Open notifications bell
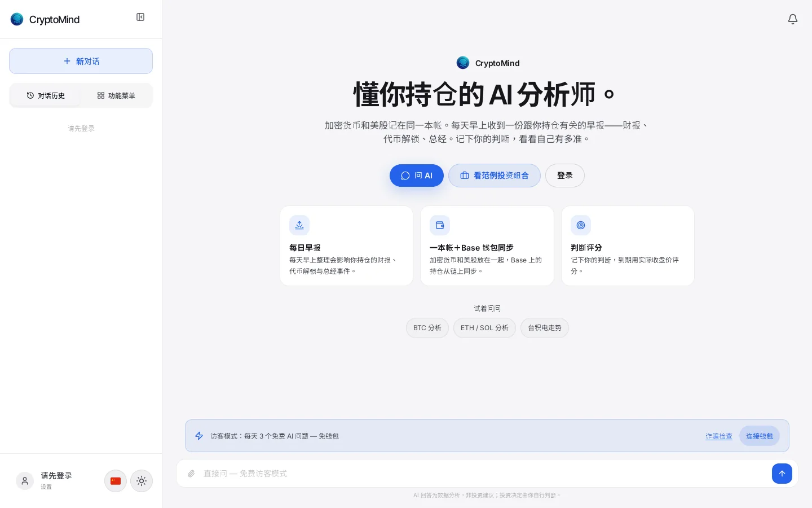 coord(792,19)
